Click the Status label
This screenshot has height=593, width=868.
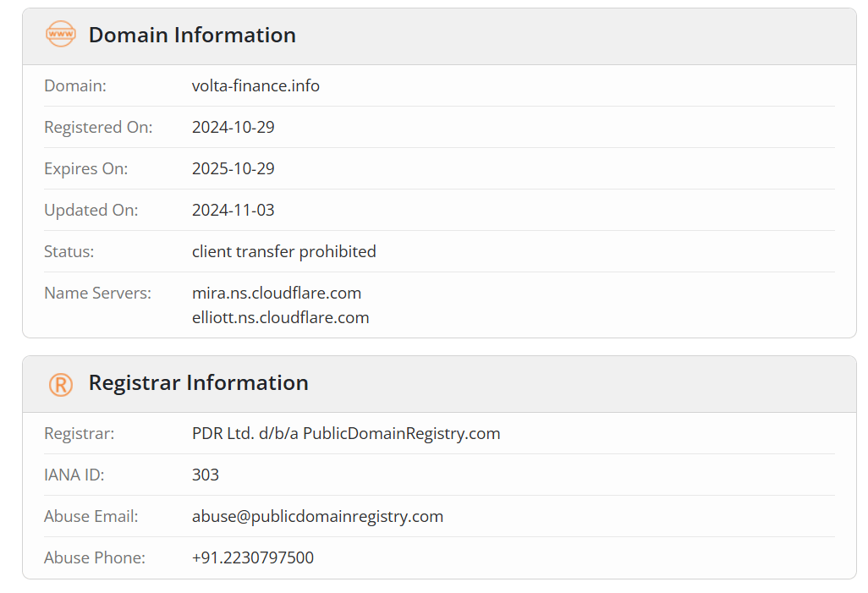click(69, 252)
